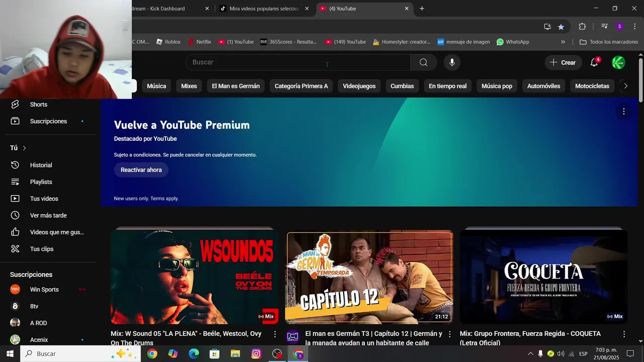
Task: Show hidden system tray icons
Action: [x=530, y=354]
